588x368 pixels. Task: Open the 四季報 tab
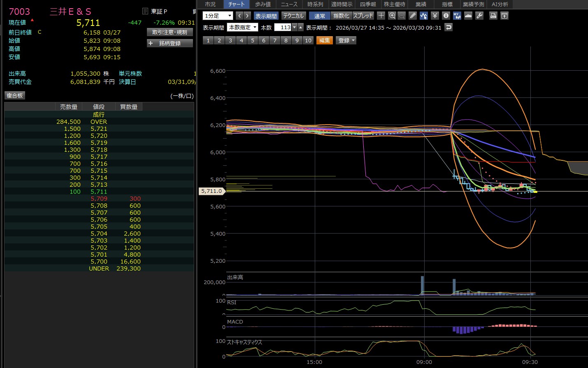tap(367, 4)
